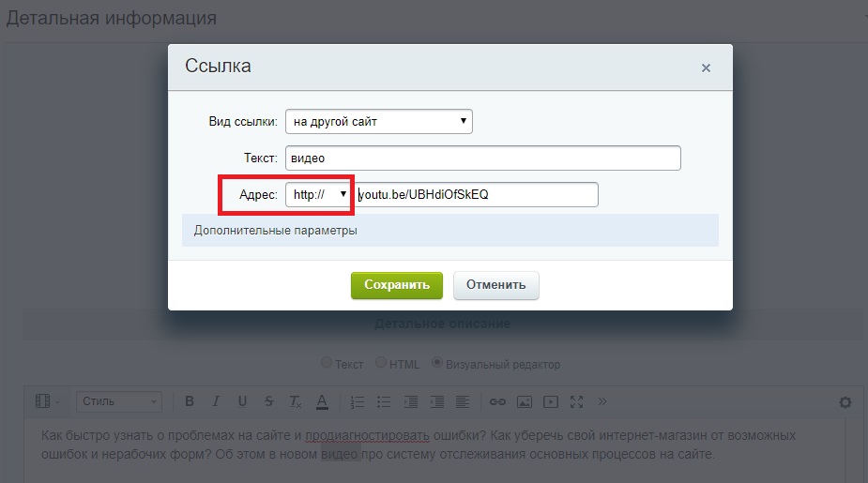This screenshot has width=868, height=483.
Task: Insert video using the play icon
Action: 550,401
